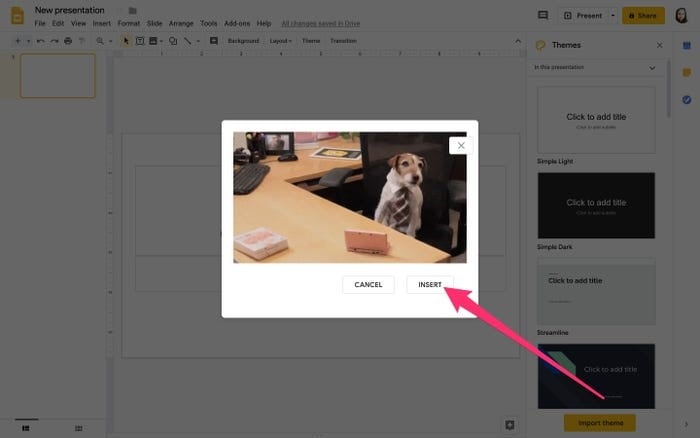Click the Background toolbar button
The width and height of the screenshot is (700, 438).
(x=243, y=41)
